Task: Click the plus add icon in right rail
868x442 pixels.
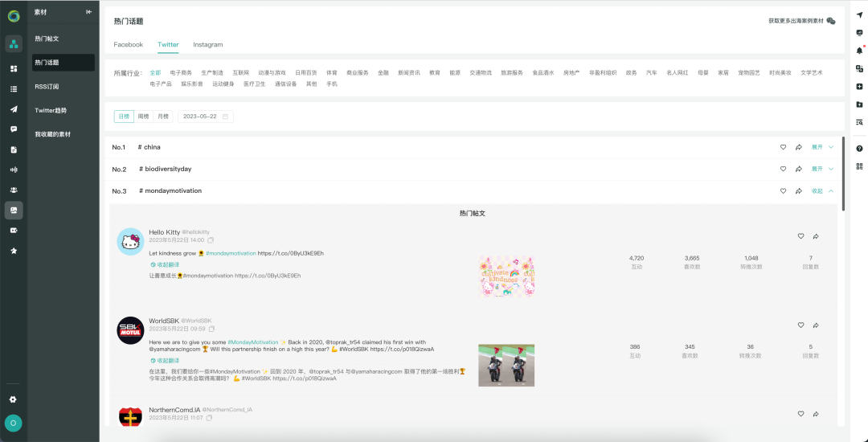Action: pyautogui.click(x=859, y=86)
